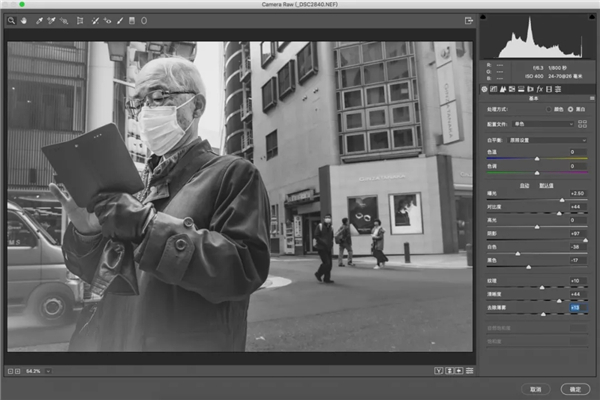Select the Zoom tool in the toolbar
The height and width of the screenshot is (400, 600).
[11, 20]
